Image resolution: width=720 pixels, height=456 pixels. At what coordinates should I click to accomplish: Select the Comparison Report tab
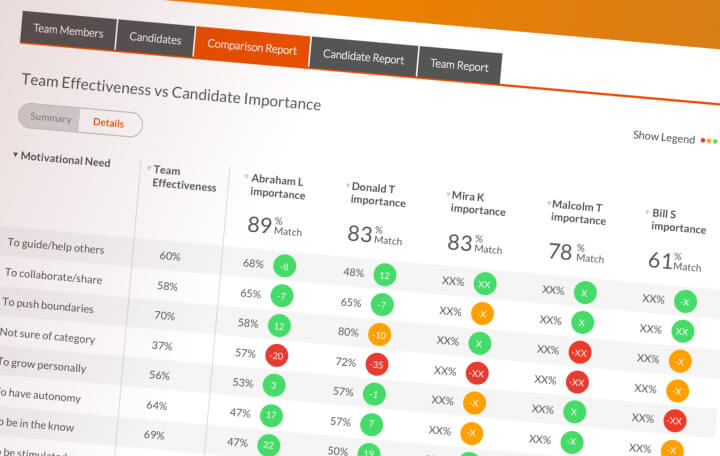click(252, 47)
